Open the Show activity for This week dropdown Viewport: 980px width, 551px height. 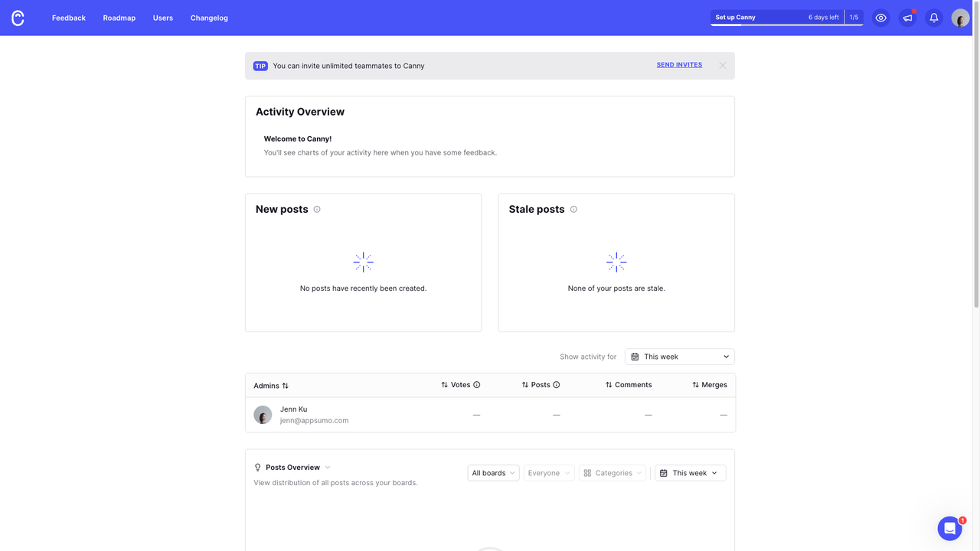coord(680,357)
